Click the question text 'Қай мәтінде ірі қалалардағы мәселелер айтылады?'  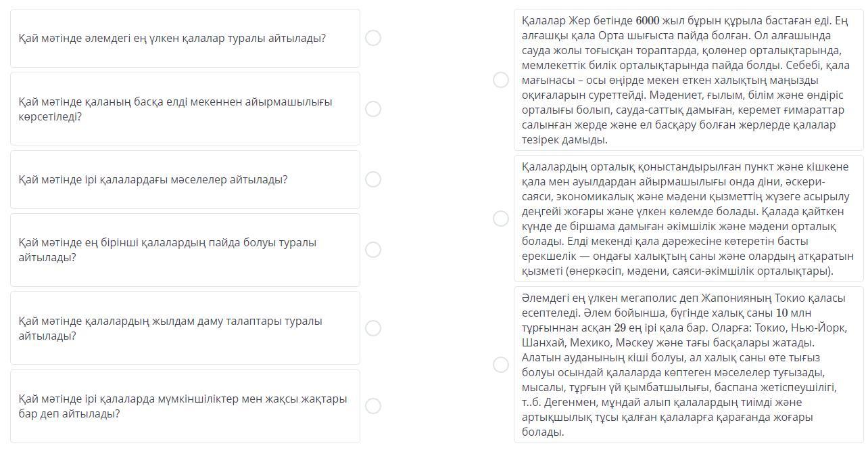point(153,180)
